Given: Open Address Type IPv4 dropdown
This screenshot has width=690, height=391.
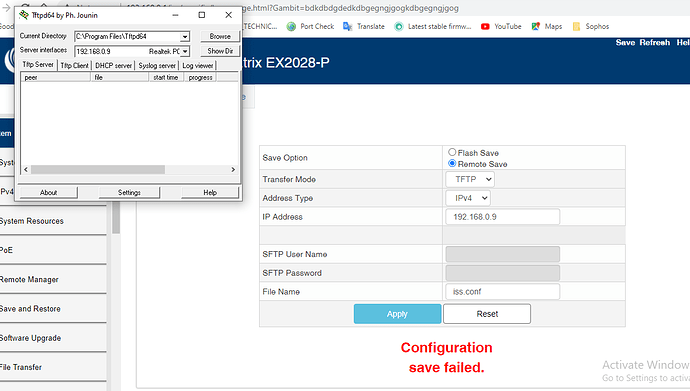Looking at the screenshot, I should pyautogui.click(x=468, y=198).
